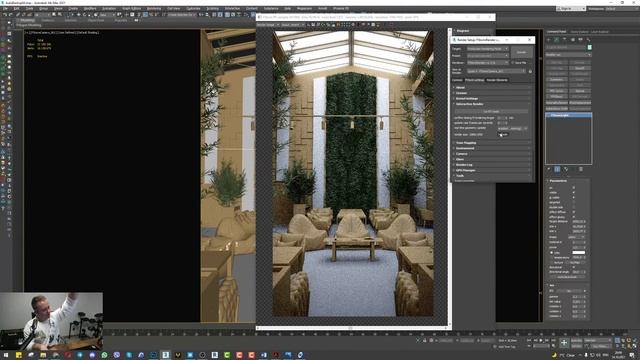
Task: Click the Auto Key button
Action: [x=576, y=340]
